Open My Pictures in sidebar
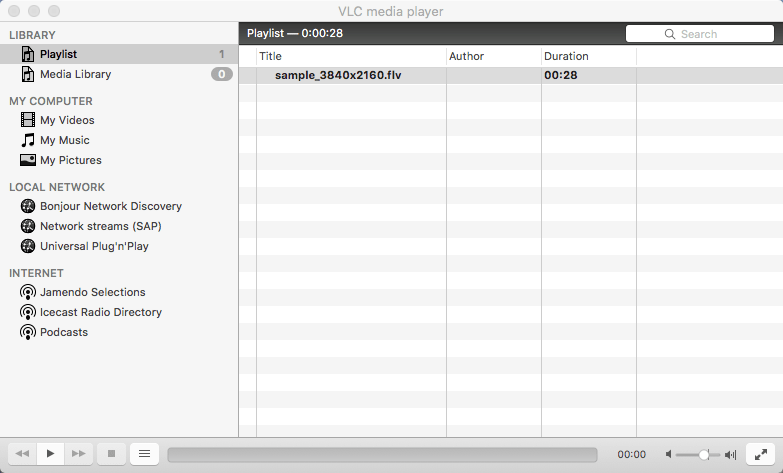783x473 pixels. (70, 160)
